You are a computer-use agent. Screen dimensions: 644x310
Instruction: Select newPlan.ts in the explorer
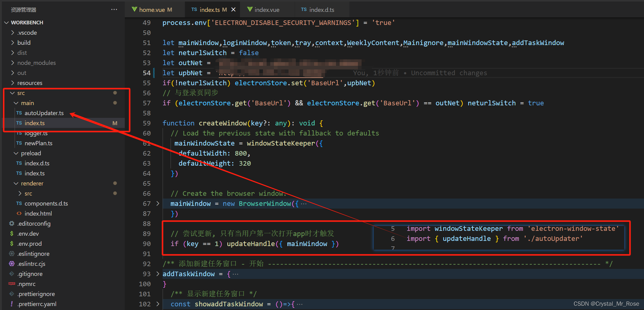pos(39,143)
